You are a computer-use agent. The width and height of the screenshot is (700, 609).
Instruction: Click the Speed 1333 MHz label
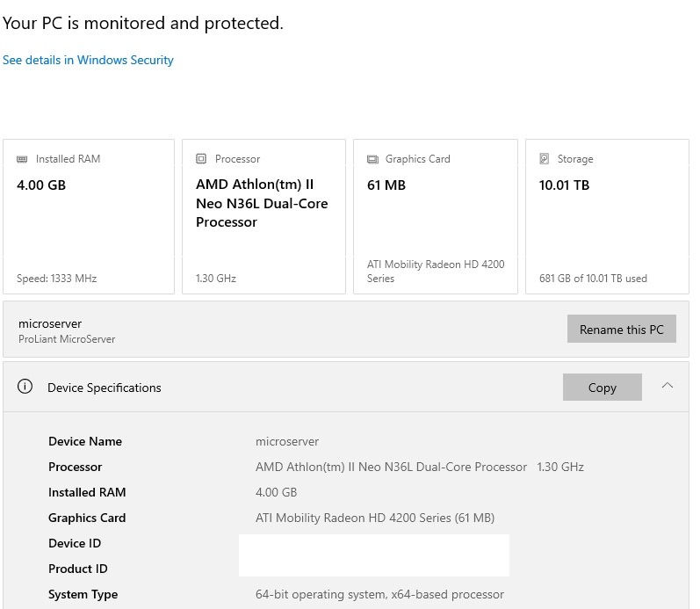[56, 279]
